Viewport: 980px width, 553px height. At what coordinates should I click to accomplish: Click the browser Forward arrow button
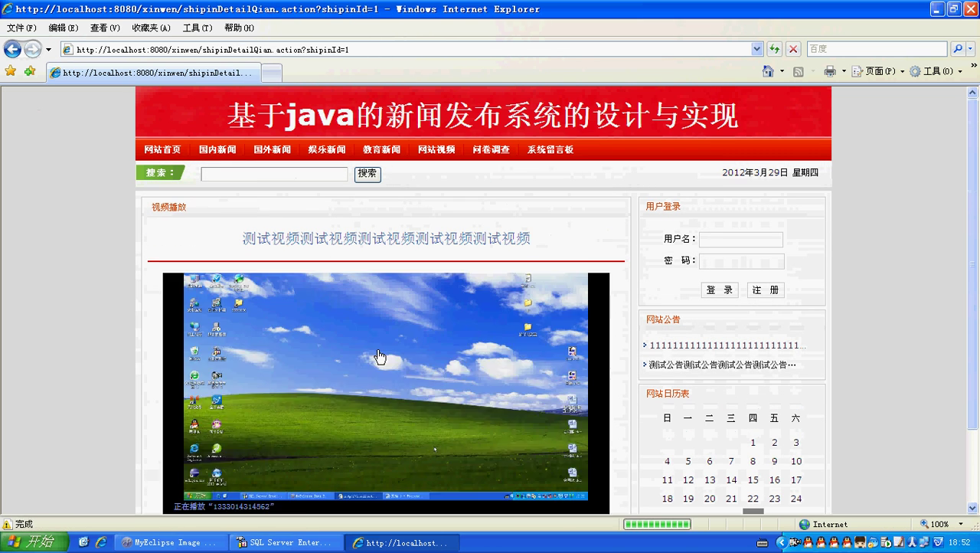click(32, 49)
